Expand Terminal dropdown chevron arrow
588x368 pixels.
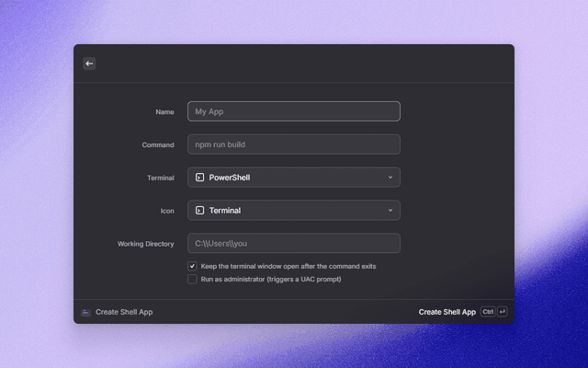[390, 178]
